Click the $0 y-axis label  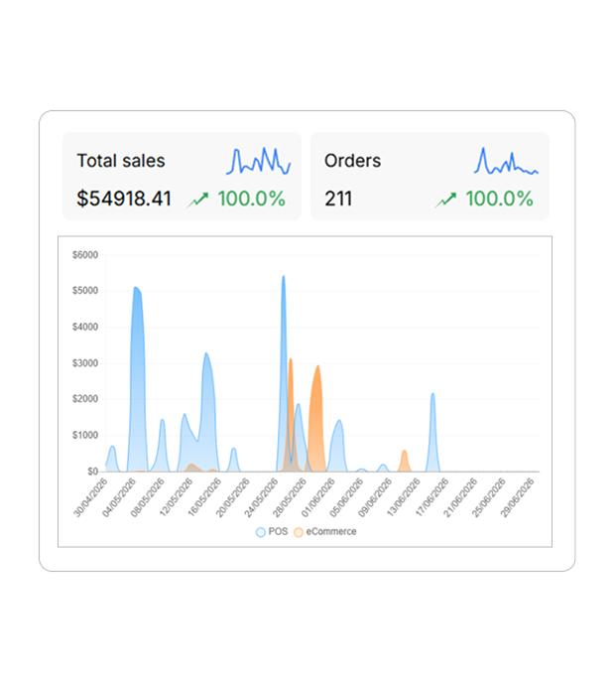92,472
